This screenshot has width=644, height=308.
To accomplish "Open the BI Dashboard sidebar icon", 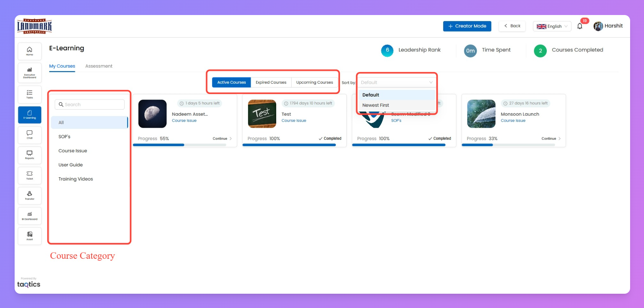I will point(30,216).
